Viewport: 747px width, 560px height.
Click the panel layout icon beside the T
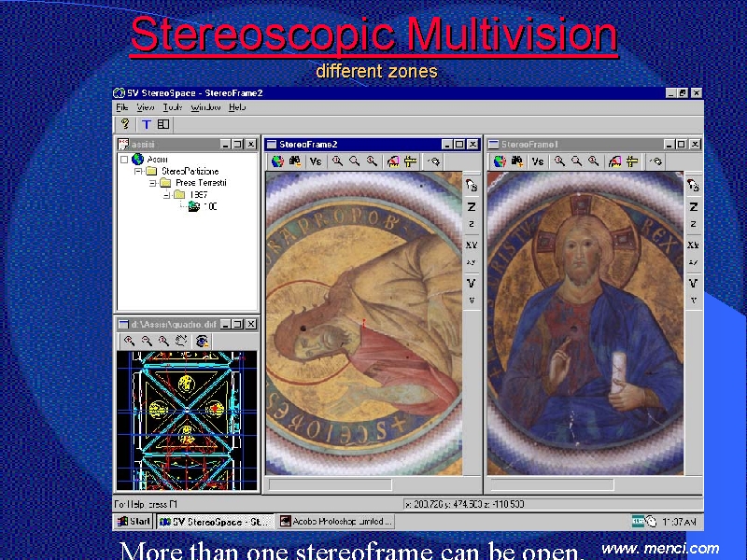pos(163,124)
